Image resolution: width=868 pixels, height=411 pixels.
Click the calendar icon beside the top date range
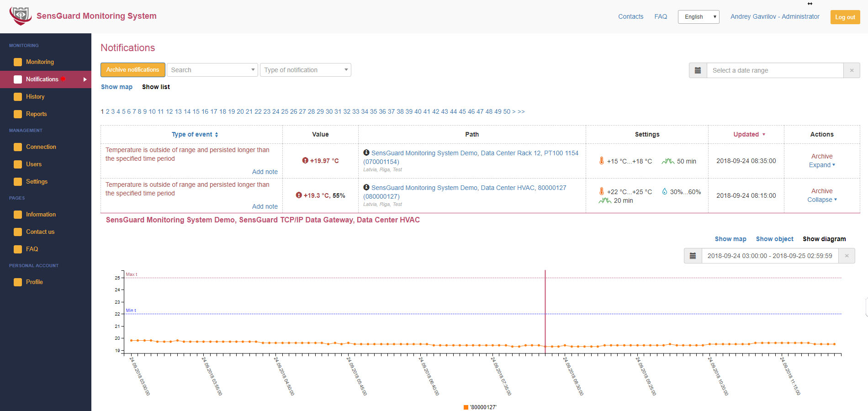[698, 70]
